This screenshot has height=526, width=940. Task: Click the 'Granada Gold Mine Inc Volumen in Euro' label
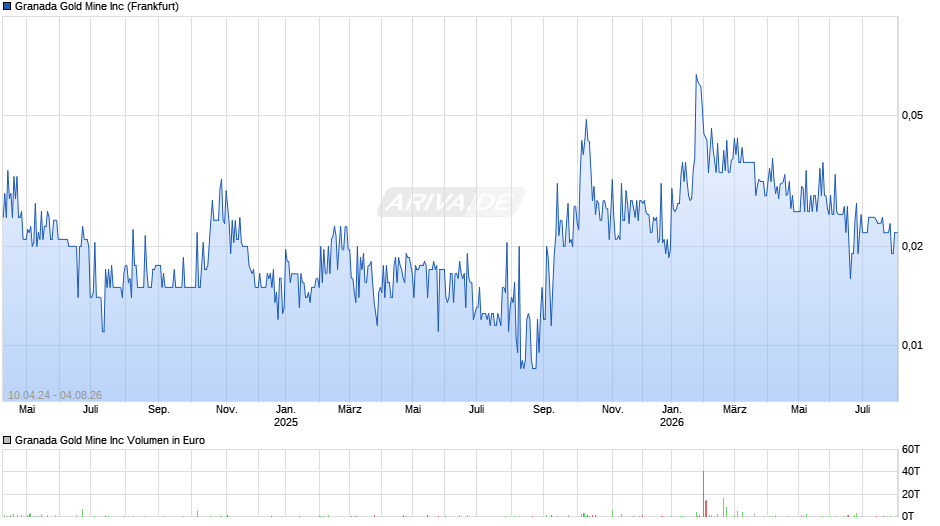point(110,440)
